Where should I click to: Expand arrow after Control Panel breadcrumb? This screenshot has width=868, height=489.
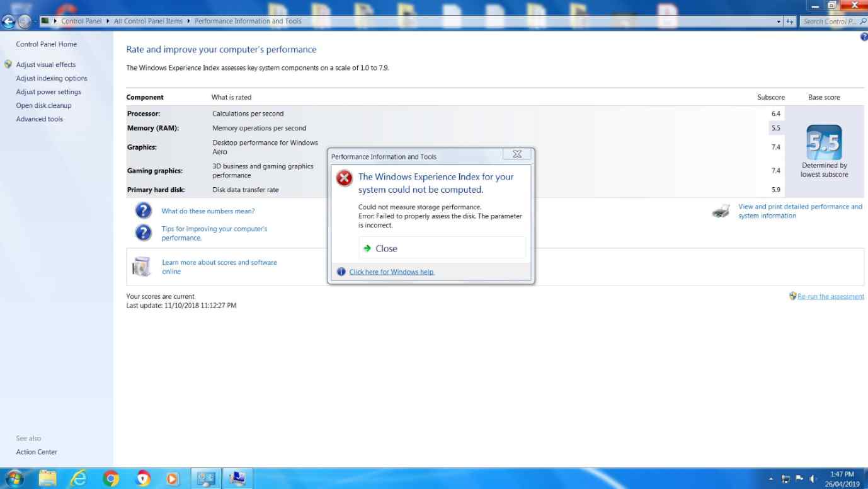tap(108, 21)
